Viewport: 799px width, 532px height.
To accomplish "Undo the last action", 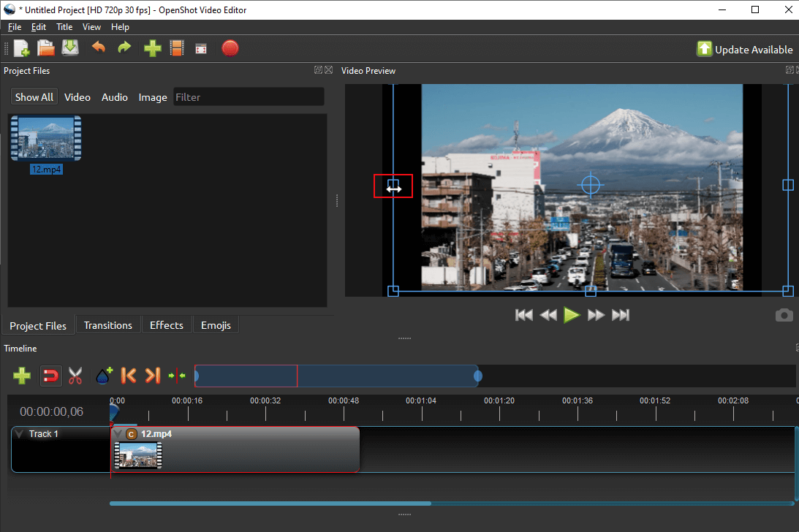I will 98,49.
